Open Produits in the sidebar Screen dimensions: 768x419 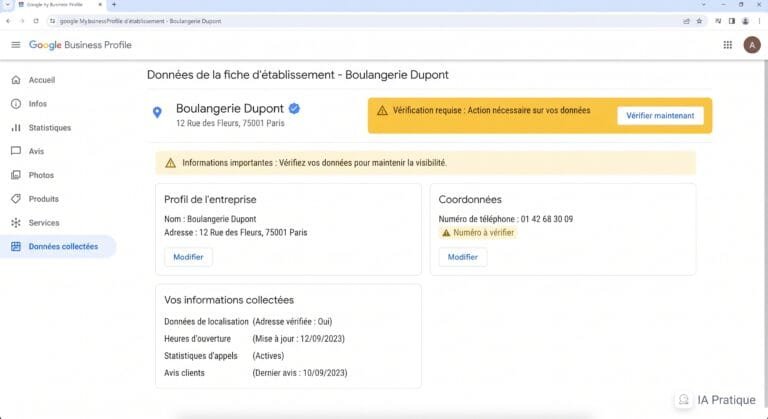point(44,198)
